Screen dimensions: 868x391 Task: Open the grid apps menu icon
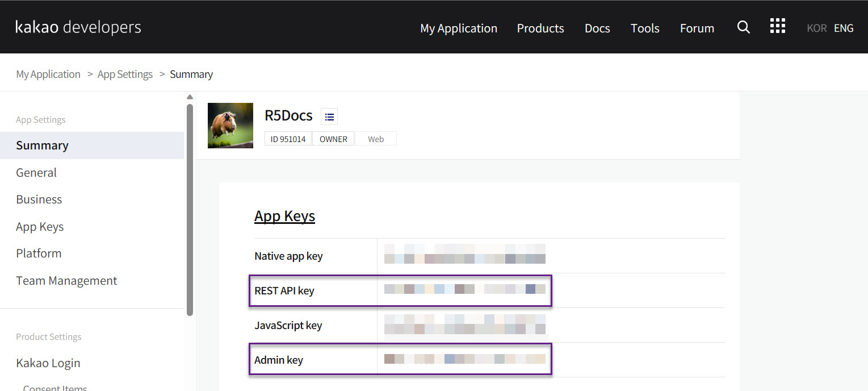click(777, 26)
